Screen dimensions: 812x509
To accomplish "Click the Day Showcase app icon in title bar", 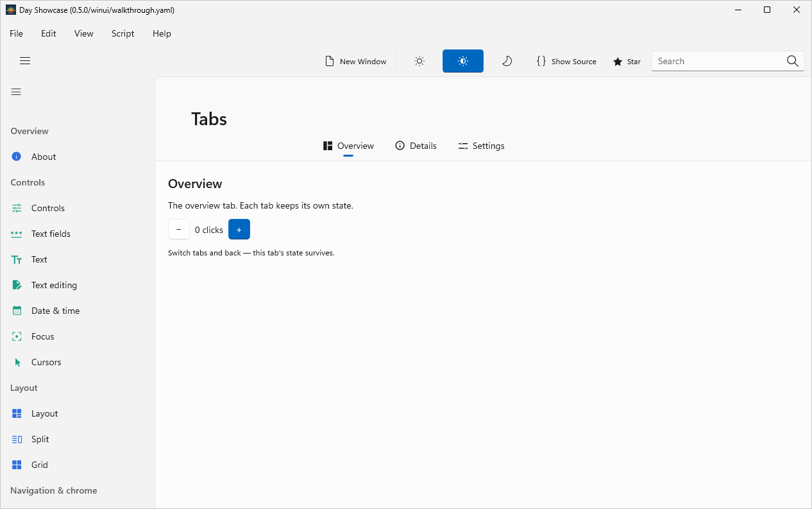I will [x=11, y=10].
